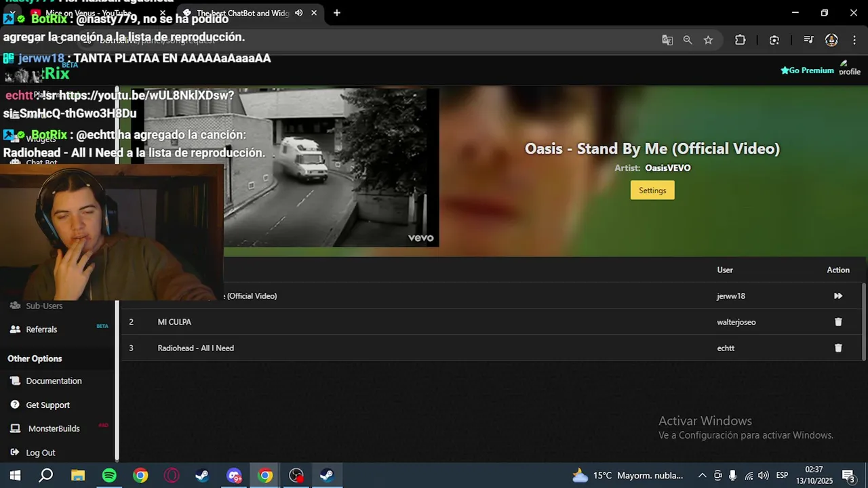Open File Explorer from the taskbar
868x488 pixels.
point(78,476)
